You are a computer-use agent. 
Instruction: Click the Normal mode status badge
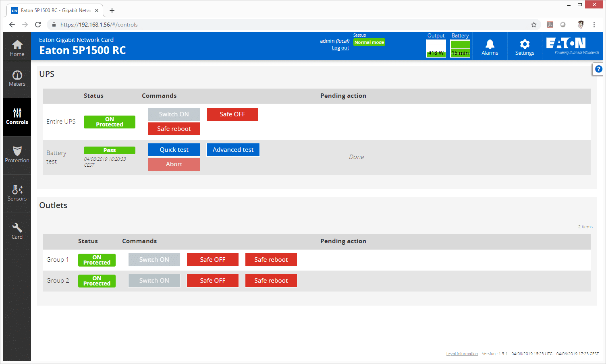point(369,42)
